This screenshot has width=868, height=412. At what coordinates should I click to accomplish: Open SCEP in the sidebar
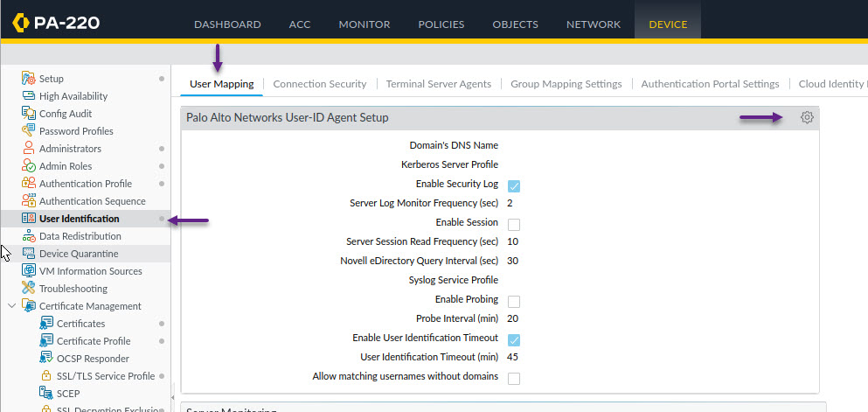tap(68, 393)
